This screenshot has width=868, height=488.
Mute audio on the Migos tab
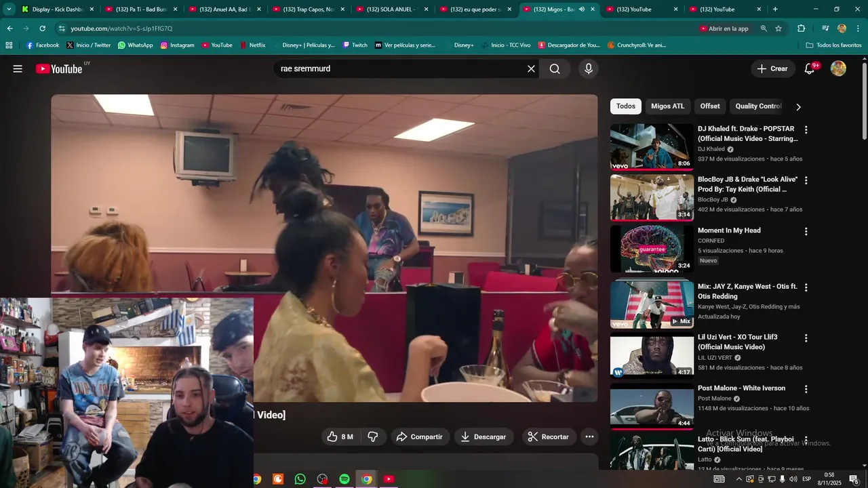pyautogui.click(x=581, y=9)
